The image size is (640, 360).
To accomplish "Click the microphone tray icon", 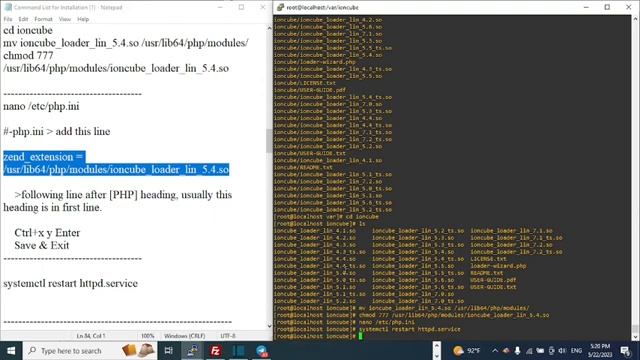I will tap(517, 351).
